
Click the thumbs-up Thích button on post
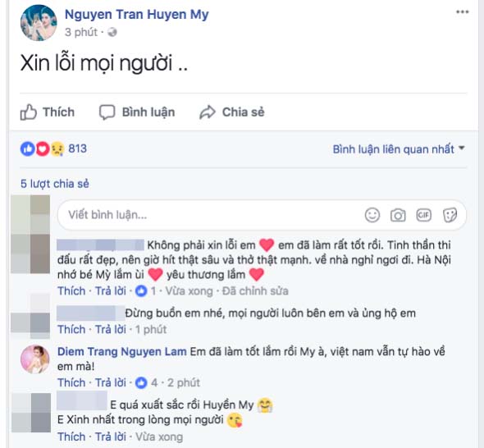pyautogui.click(x=48, y=112)
